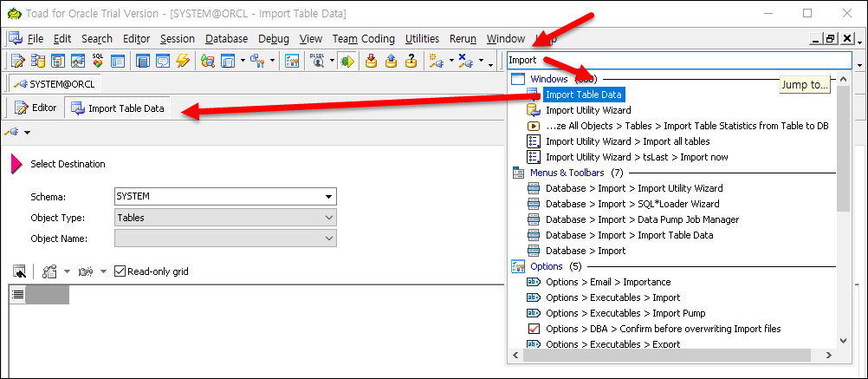Open the Database menu

coord(226,39)
